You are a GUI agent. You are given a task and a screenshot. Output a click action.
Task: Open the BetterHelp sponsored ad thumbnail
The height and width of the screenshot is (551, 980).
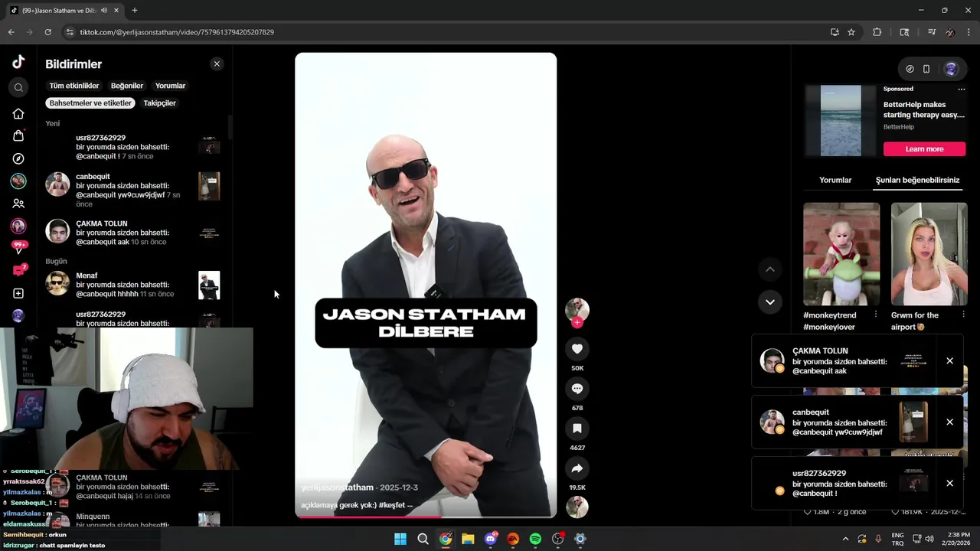tap(841, 120)
